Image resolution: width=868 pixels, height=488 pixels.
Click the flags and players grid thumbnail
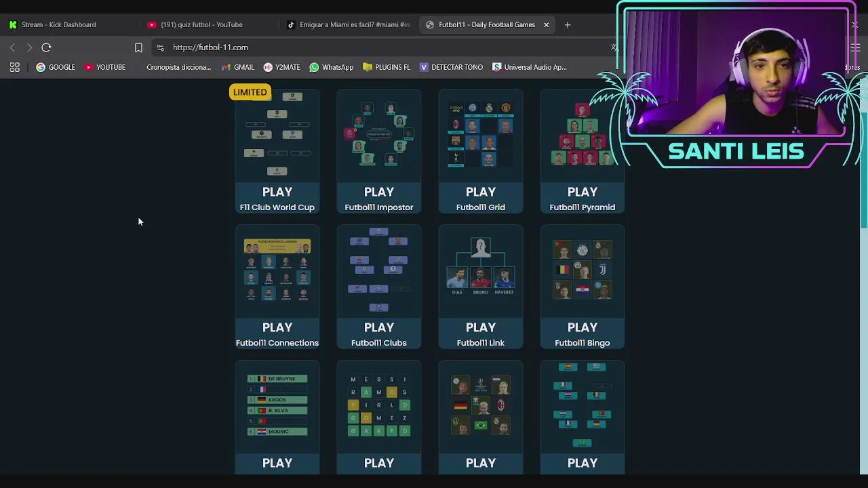(x=481, y=405)
